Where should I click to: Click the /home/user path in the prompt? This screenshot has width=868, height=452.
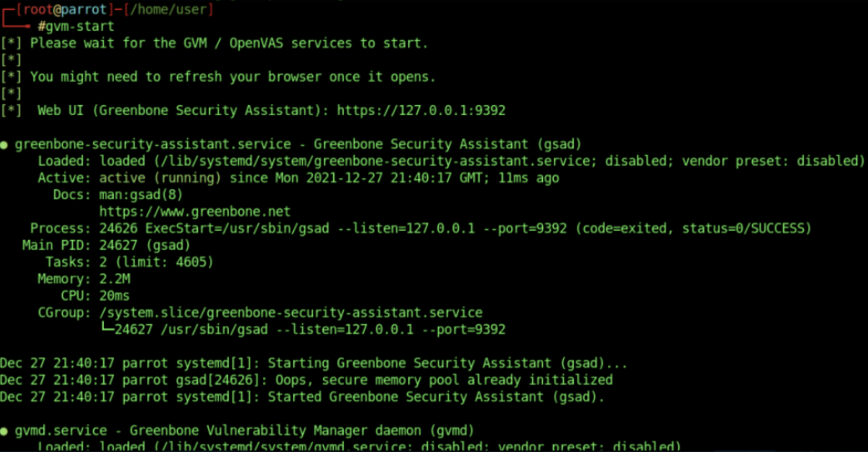coord(168,9)
